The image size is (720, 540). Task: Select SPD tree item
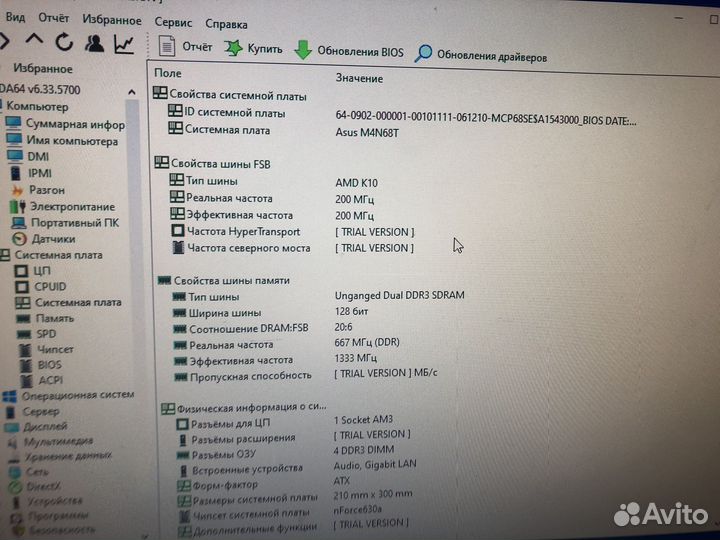36,334
